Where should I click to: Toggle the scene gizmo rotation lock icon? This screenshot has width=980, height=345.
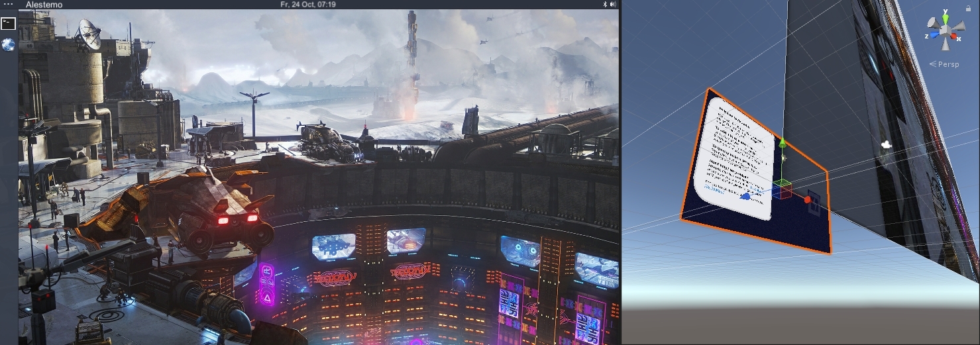969,8
